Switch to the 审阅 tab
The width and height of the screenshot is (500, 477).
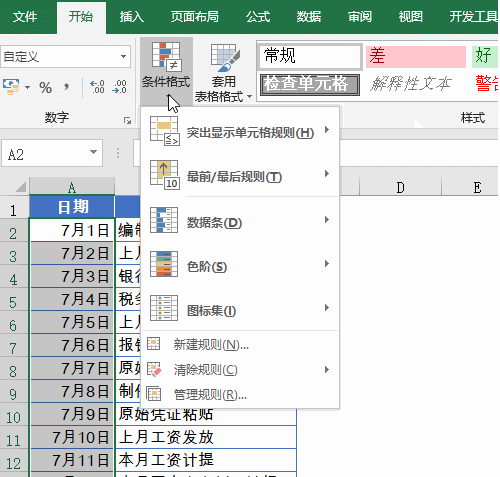[x=360, y=17]
